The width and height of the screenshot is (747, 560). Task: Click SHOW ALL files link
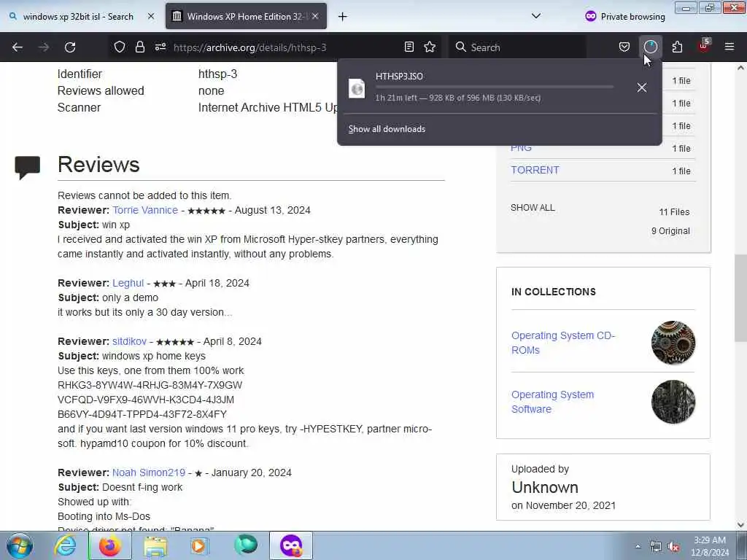click(533, 208)
